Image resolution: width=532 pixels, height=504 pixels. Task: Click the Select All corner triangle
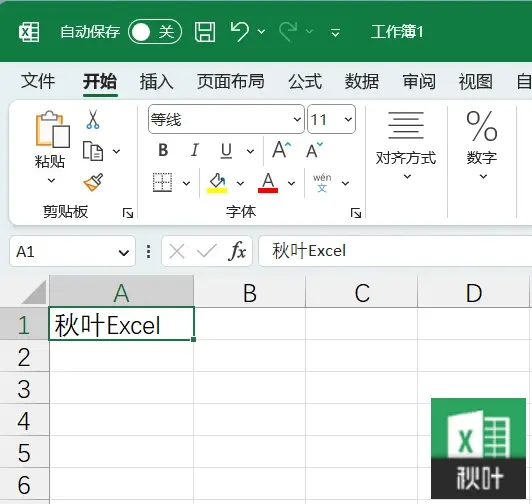[x=34, y=293]
